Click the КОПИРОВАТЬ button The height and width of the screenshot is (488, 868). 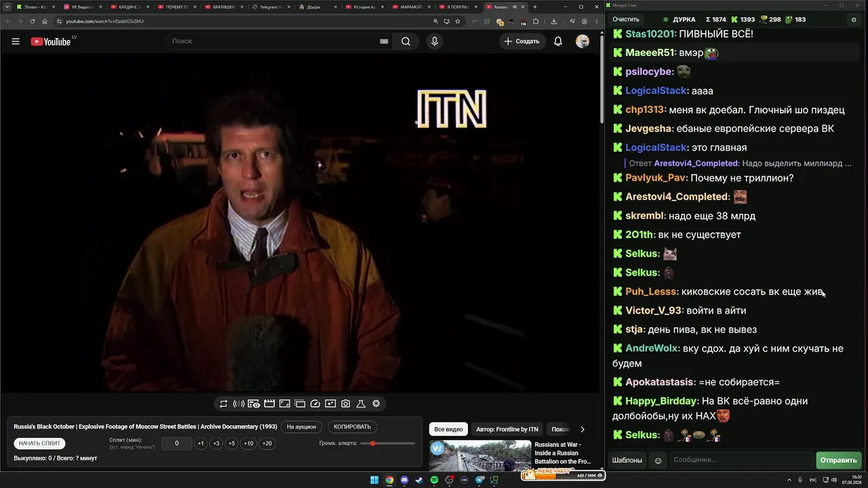(353, 427)
